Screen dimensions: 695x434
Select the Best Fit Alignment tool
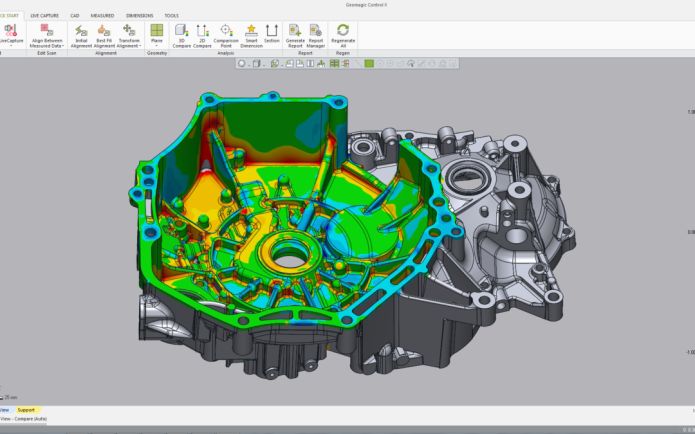pyautogui.click(x=104, y=35)
